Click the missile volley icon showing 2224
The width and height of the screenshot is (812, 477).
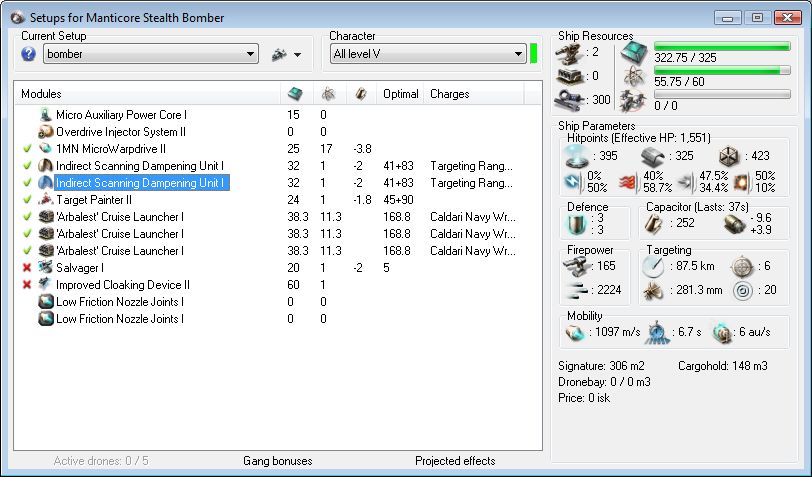[576, 290]
